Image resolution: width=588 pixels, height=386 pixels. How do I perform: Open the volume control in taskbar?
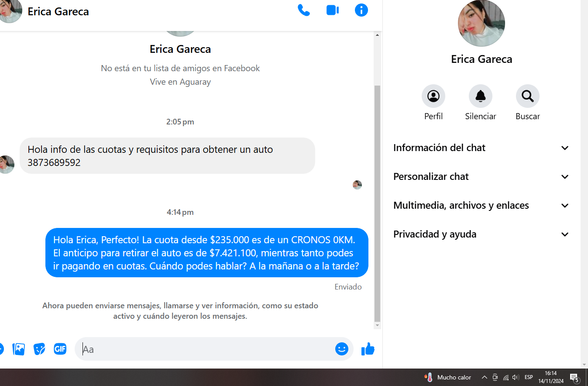coord(516,377)
